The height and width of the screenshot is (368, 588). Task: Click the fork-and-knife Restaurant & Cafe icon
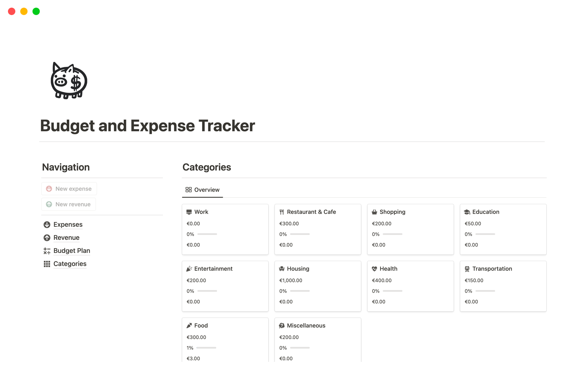click(282, 212)
